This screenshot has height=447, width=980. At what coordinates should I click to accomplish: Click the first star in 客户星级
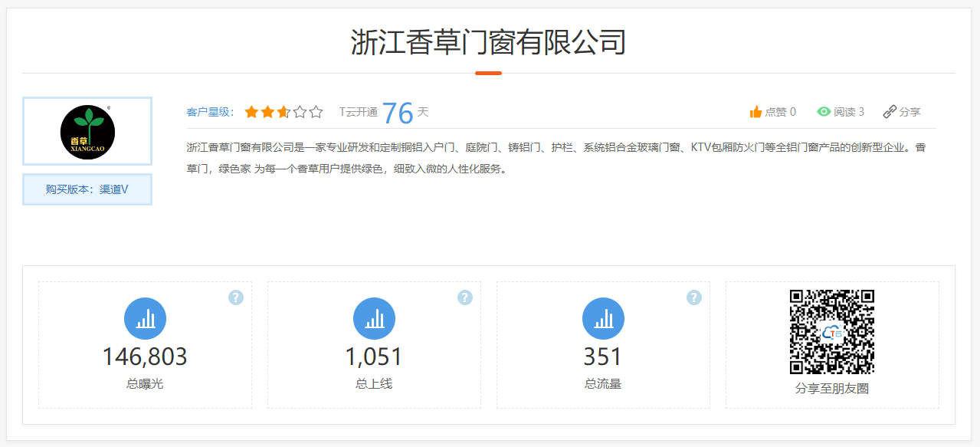pos(251,112)
